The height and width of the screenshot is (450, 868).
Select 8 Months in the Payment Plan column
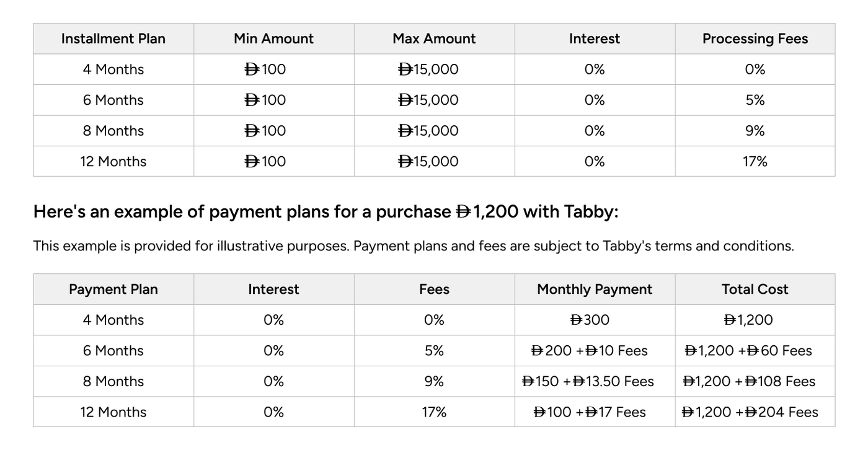tap(113, 381)
